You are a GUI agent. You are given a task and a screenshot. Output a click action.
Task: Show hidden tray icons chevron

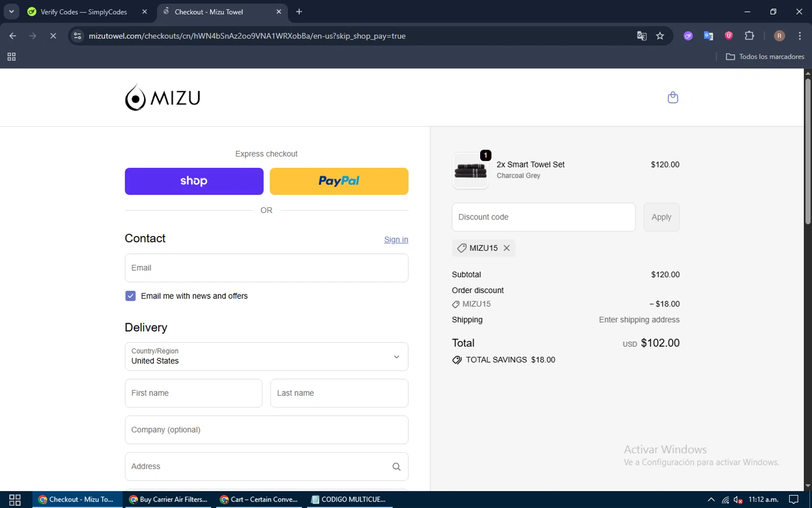pyautogui.click(x=711, y=500)
